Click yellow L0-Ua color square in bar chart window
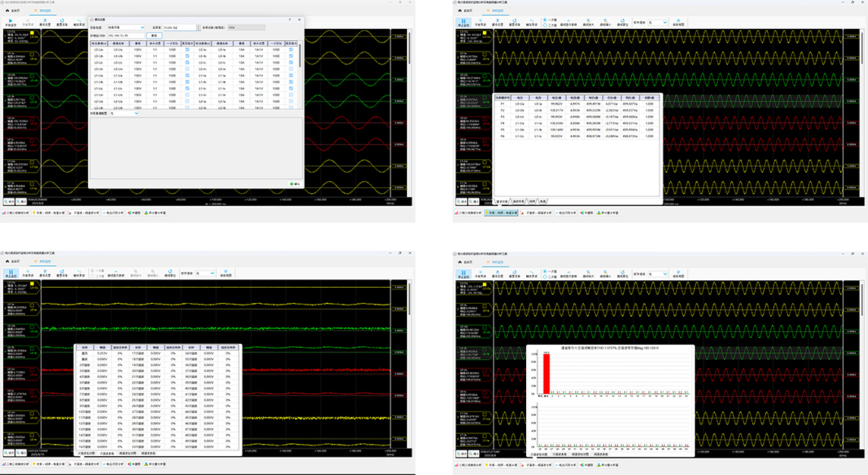The width and height of the screenshot is (868, 475). coord(485,283)
